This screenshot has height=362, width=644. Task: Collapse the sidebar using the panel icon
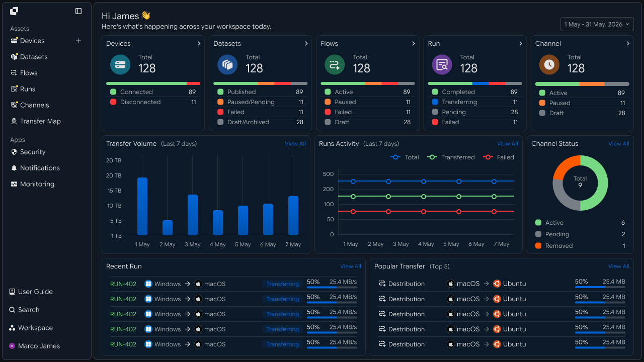point(78,11)
